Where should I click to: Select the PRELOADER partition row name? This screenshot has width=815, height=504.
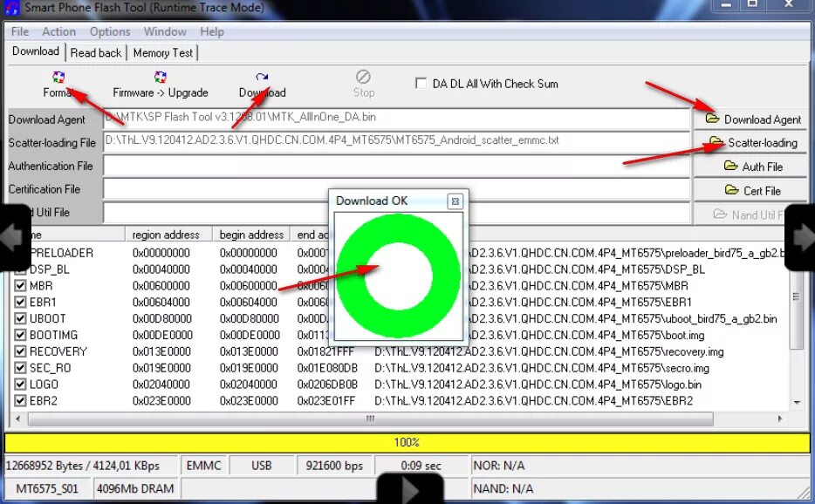coord(61,253)
